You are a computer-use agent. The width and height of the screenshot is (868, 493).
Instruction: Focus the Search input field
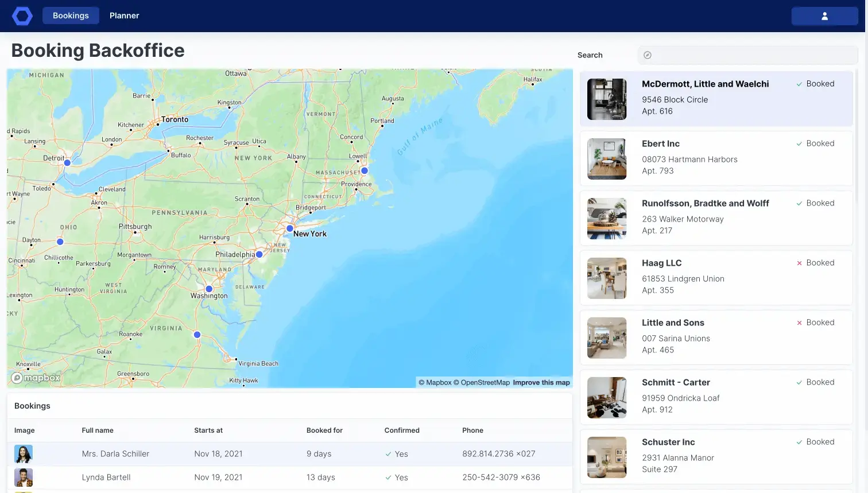pyautogui.click(x=747, y=55)
